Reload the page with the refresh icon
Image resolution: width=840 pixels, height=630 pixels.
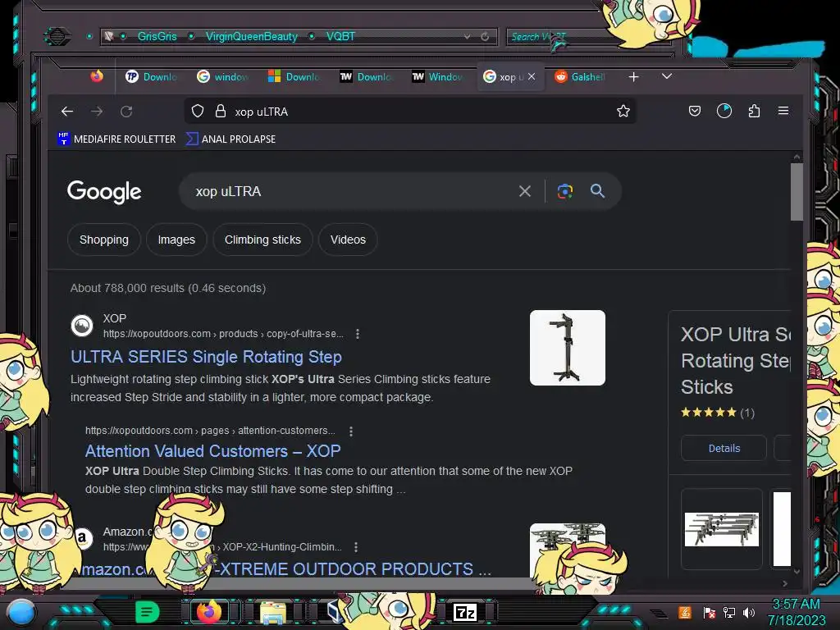(126, 112)
